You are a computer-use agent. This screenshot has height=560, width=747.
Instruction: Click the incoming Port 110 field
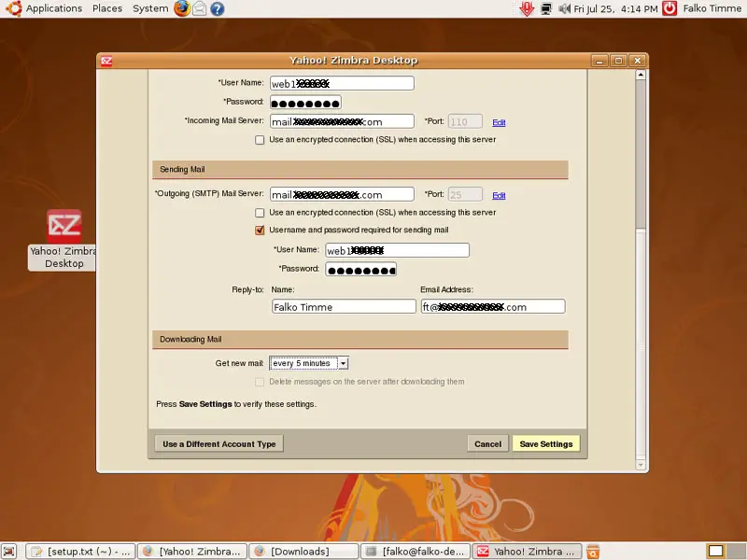pos(465,121)
